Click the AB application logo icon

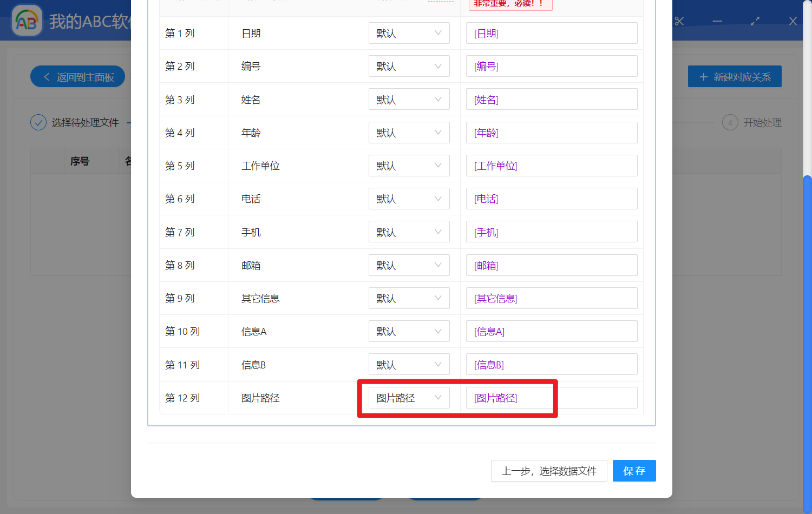click(x=27, y=20)
